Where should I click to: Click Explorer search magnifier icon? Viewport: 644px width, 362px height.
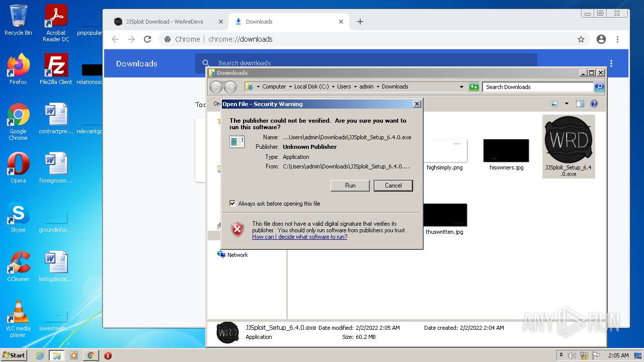pos(599,87)
